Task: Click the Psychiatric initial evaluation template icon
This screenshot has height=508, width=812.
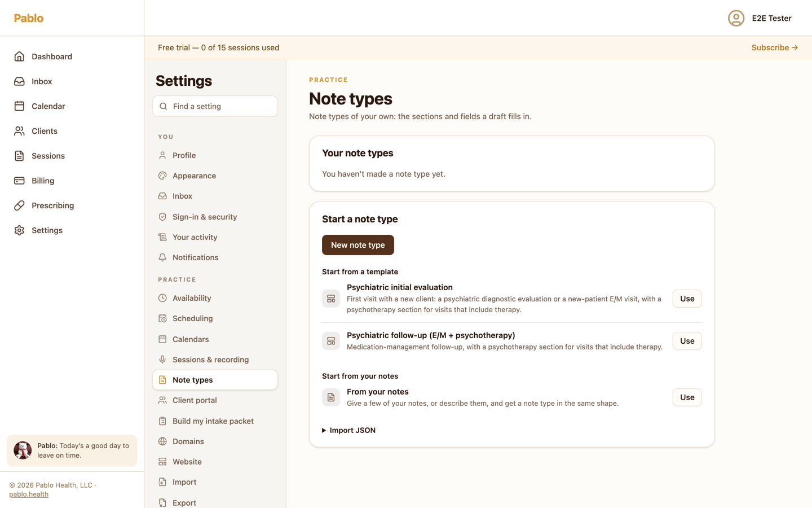Action: click(x=331, y=299)
